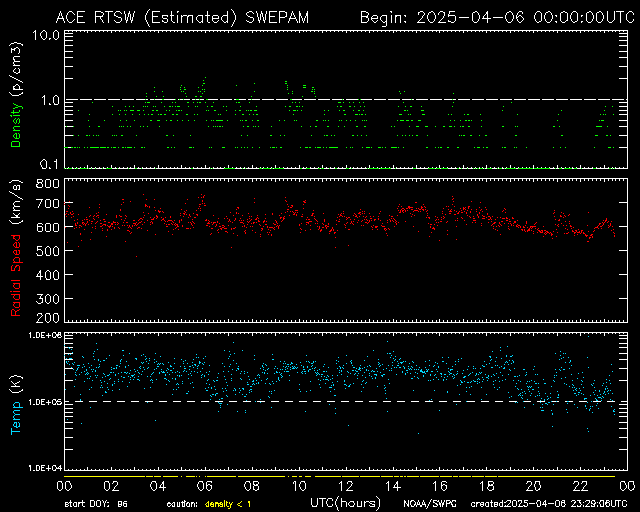Click the 'NOAA/SWPC' credit text
Viewport: 640px width, 512px height.
coord(430,504)
